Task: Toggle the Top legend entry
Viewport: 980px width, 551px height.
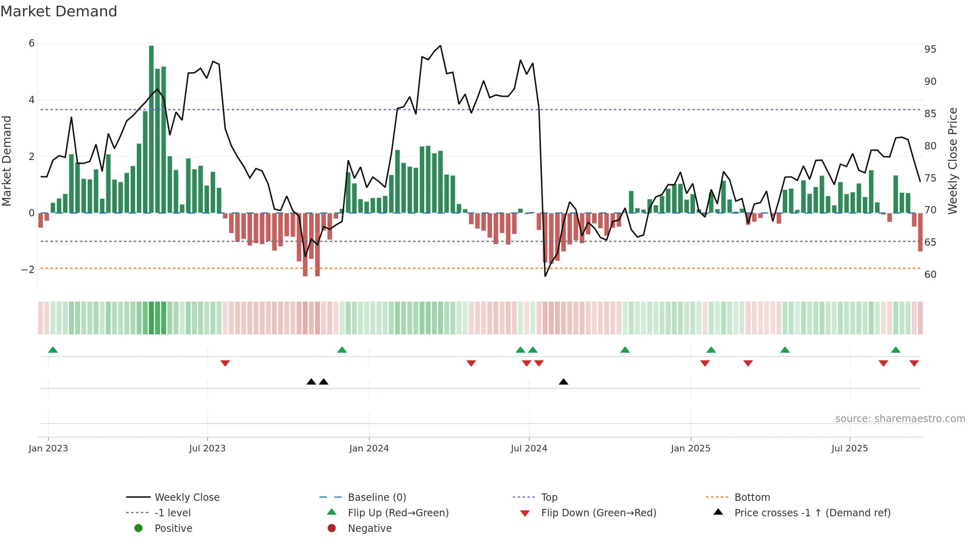Action: click(535, 497)
